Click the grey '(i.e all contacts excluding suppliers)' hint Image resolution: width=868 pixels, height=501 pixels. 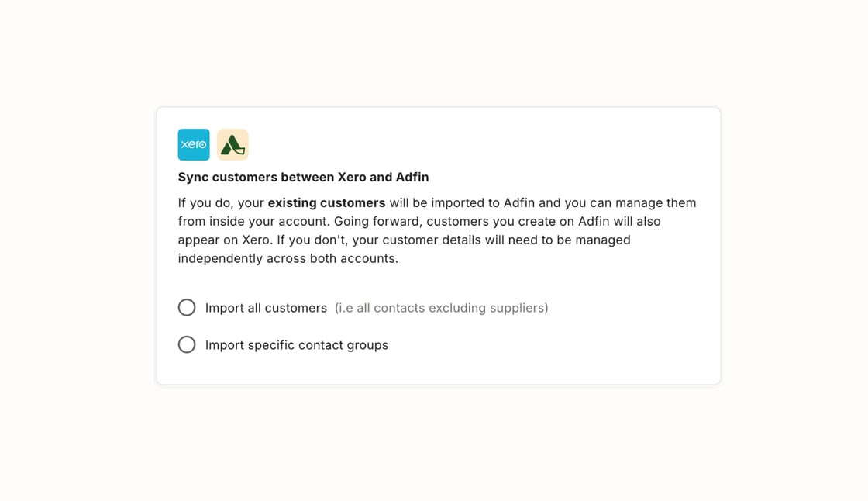tap(441, 308)
